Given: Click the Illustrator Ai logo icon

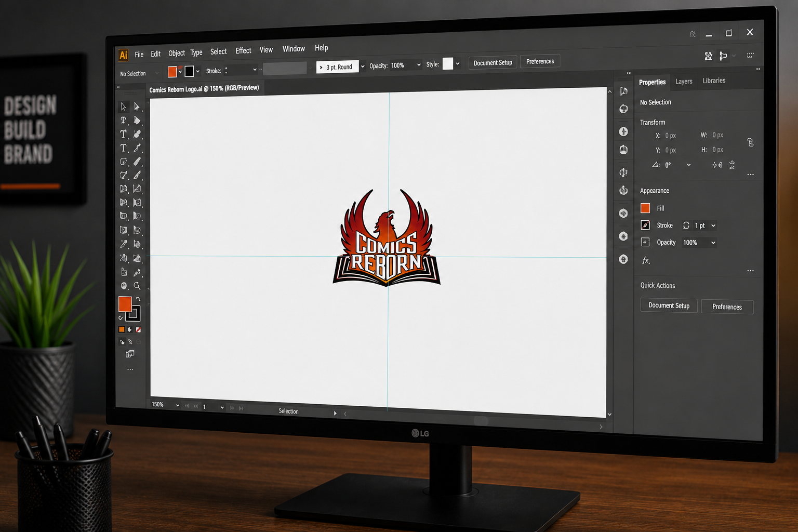Looking at the screenshot, I should 124,55.
